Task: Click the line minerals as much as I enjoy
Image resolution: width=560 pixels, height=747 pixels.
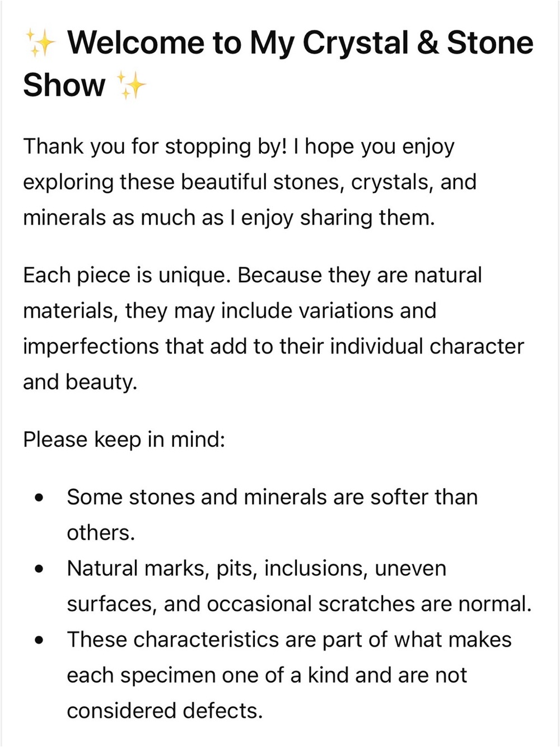Action: (x=228, y=217)
